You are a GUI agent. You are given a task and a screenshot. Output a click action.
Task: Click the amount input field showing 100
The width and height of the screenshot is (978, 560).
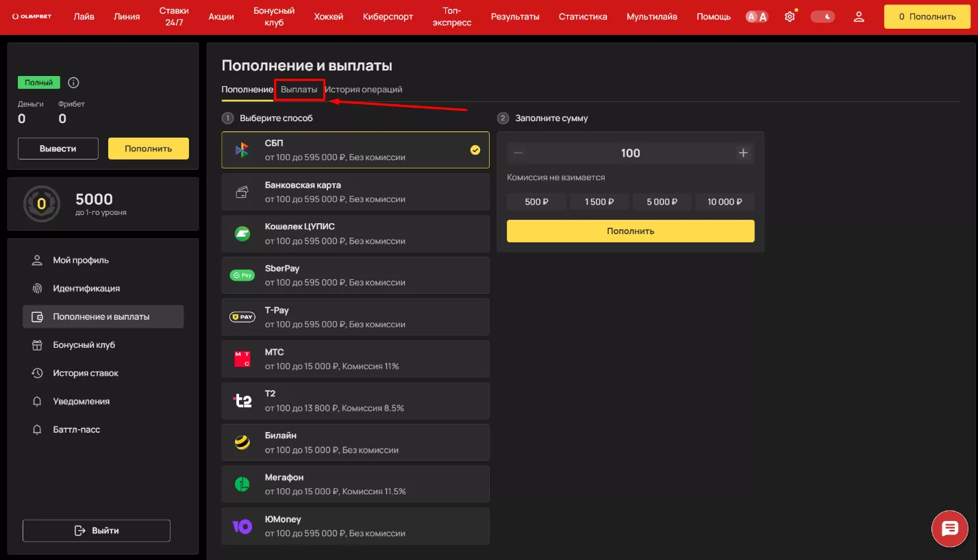630,153
